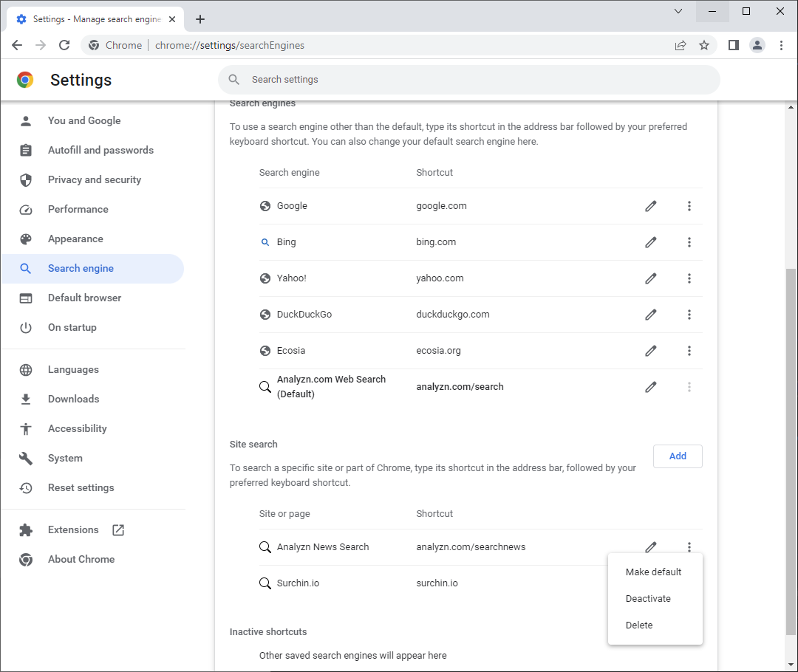Image resolution: width=798 pixels, height=672 pixels.
Task: Choose Delete in the context menu
Action: click(x=655, y=625)
